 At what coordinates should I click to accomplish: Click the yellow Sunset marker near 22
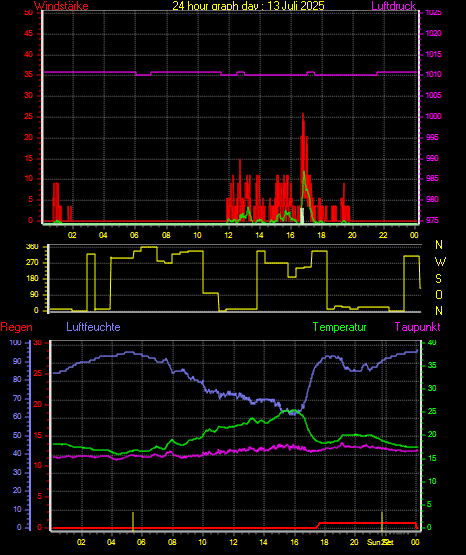(382, 521)
